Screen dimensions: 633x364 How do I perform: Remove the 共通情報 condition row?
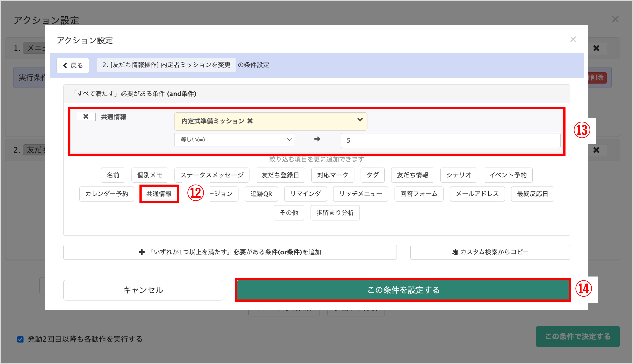pyautogui.click(x=86, y=116)
